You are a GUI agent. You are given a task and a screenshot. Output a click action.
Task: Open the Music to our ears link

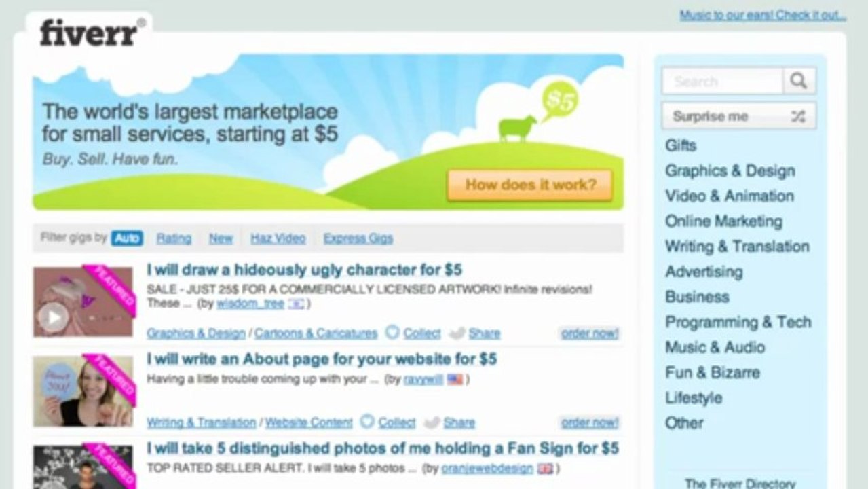pos(763,15)
